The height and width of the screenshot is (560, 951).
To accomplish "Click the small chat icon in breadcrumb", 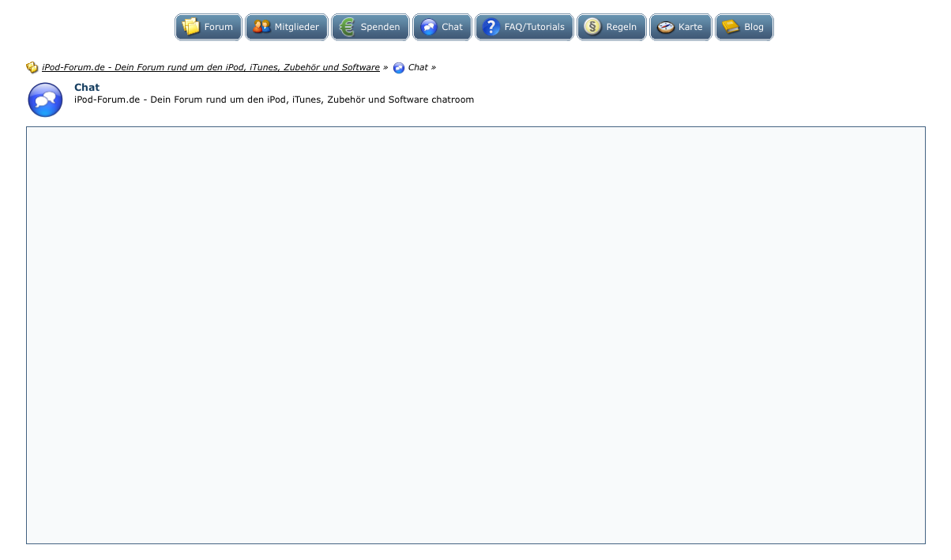I will coord(399,68).
